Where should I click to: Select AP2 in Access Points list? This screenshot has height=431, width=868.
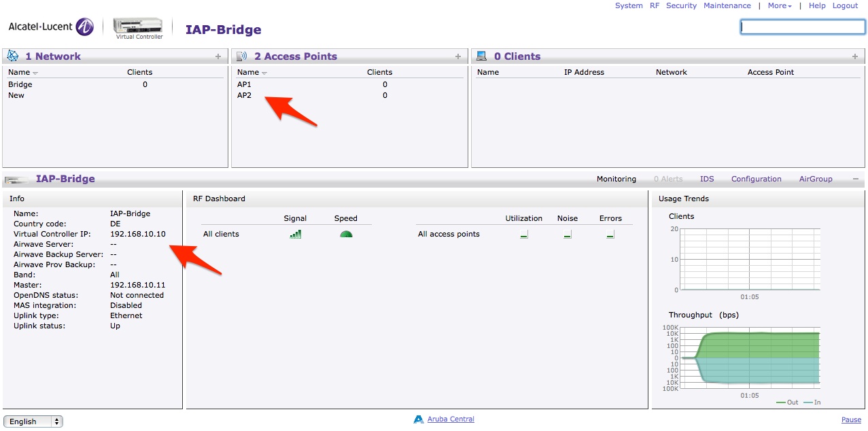(244, 95)
